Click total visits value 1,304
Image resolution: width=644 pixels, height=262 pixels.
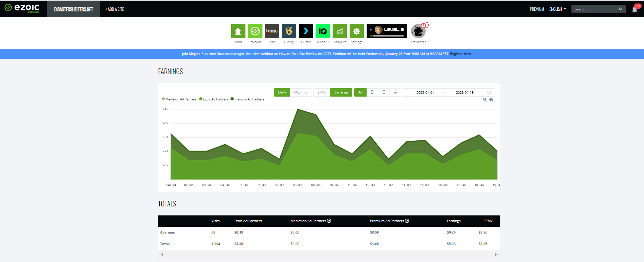pyautogui.click(x=216, y=244)
